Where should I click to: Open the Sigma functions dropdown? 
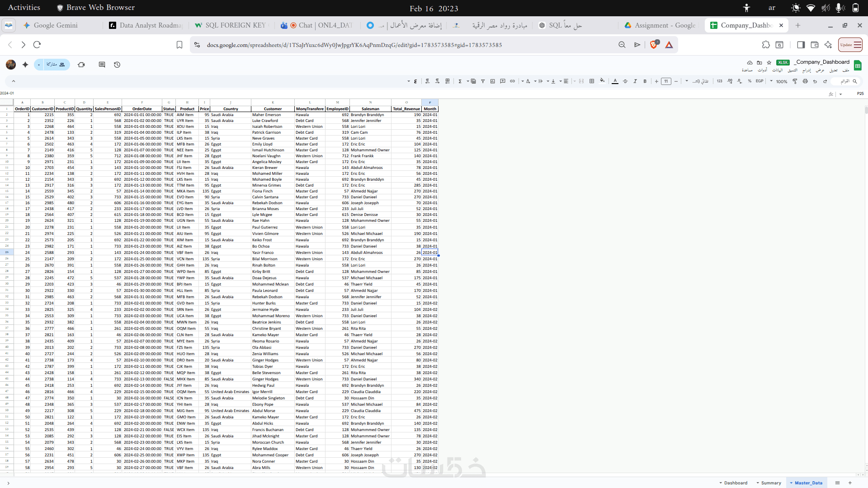(x=460, y=81)
